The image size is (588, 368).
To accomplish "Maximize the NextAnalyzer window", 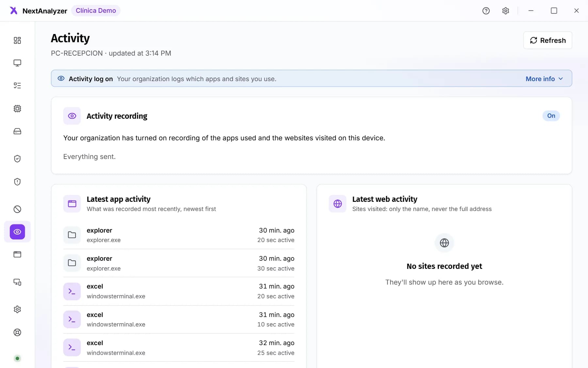I will click(x=554, y=11).
